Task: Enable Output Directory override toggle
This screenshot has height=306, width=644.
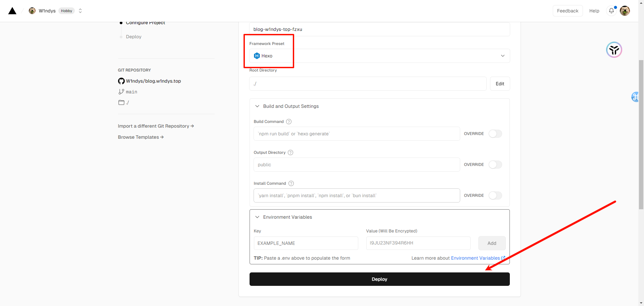Action: (495, 165)
